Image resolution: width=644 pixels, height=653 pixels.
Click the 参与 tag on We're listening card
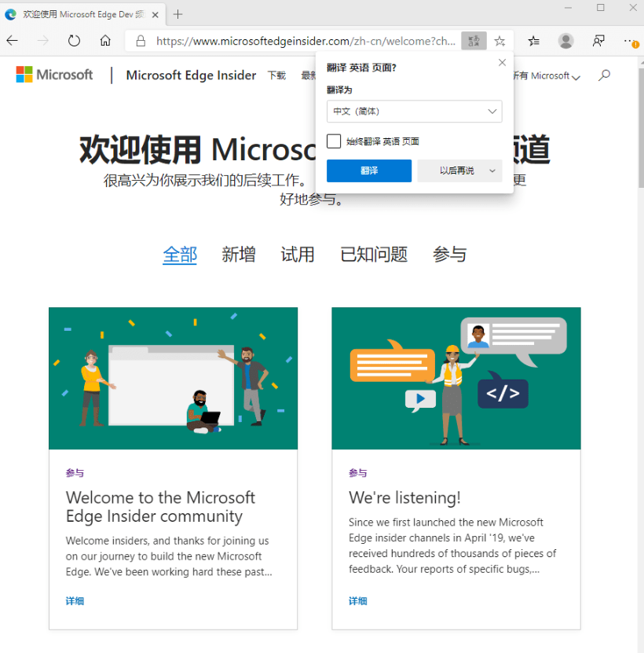tap(358, 473)
